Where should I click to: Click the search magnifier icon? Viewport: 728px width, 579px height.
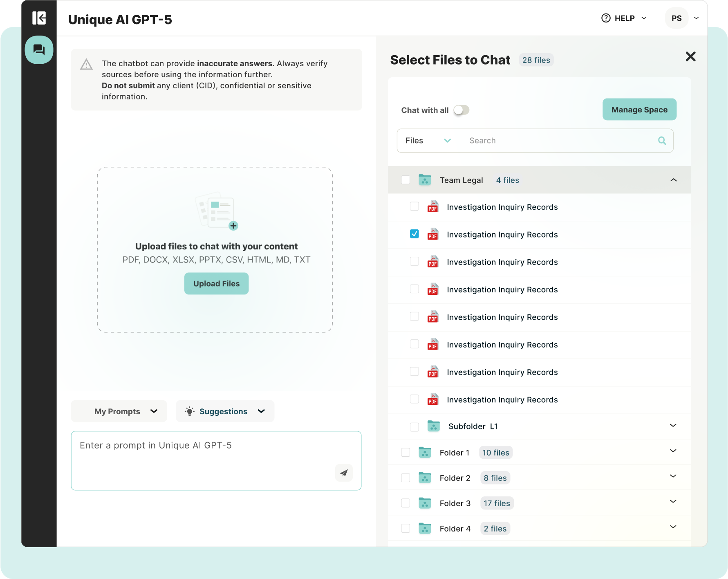point(662,141)
